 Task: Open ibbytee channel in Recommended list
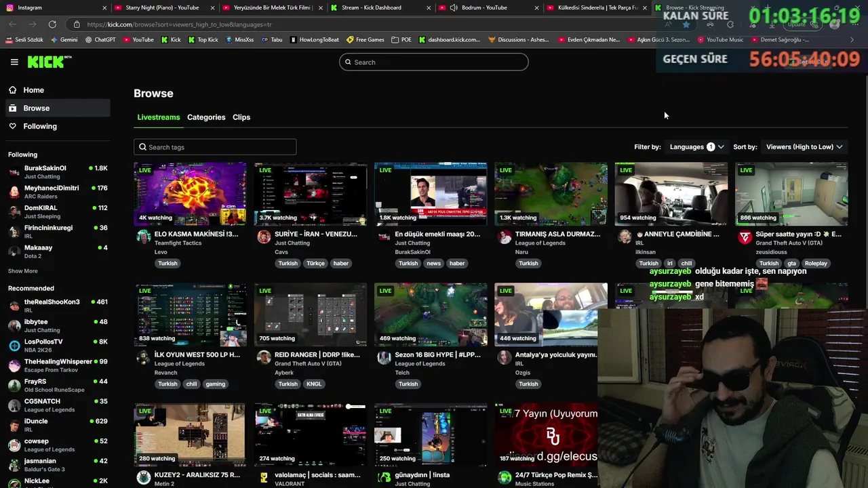pos(58,325)
